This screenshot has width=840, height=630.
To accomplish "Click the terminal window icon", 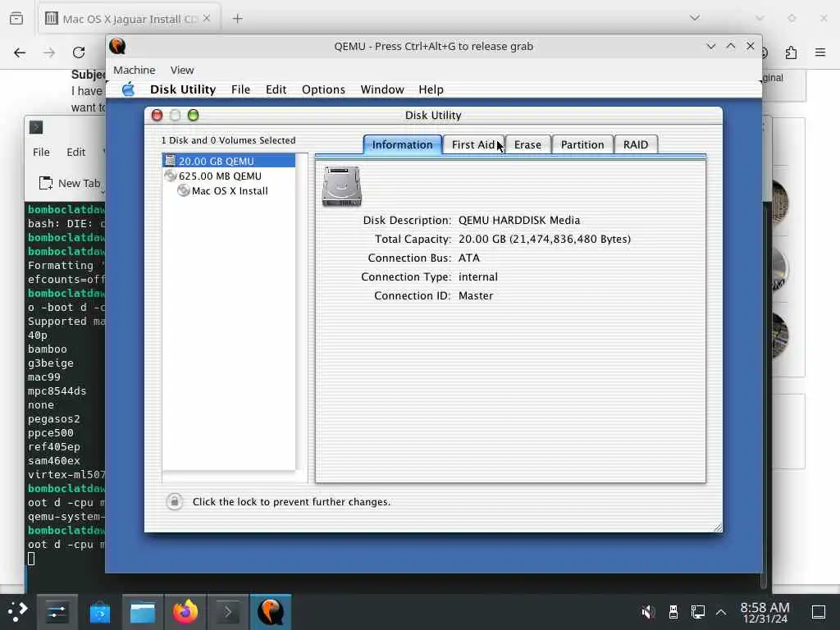I will pos(36,127).
